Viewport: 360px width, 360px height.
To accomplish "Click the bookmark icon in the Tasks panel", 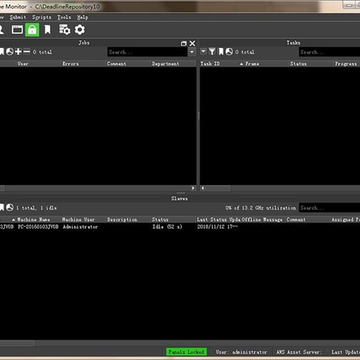I will [220, 52].
